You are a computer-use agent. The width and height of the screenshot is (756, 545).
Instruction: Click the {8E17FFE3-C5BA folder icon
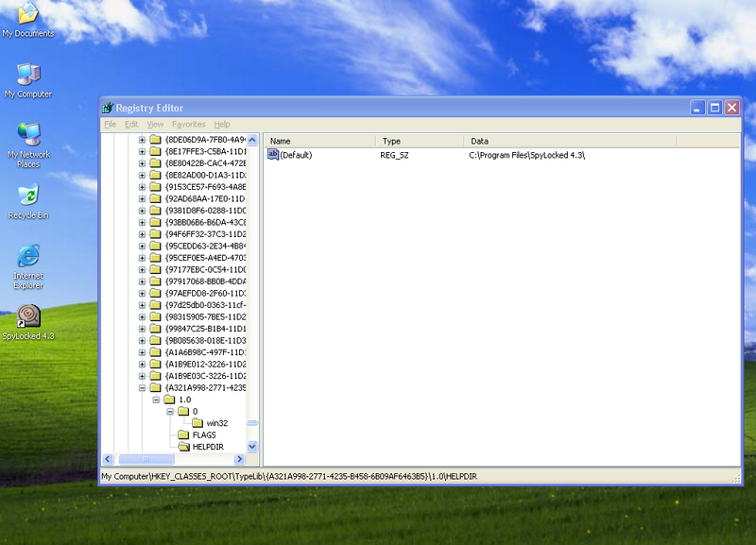point(155,151)
